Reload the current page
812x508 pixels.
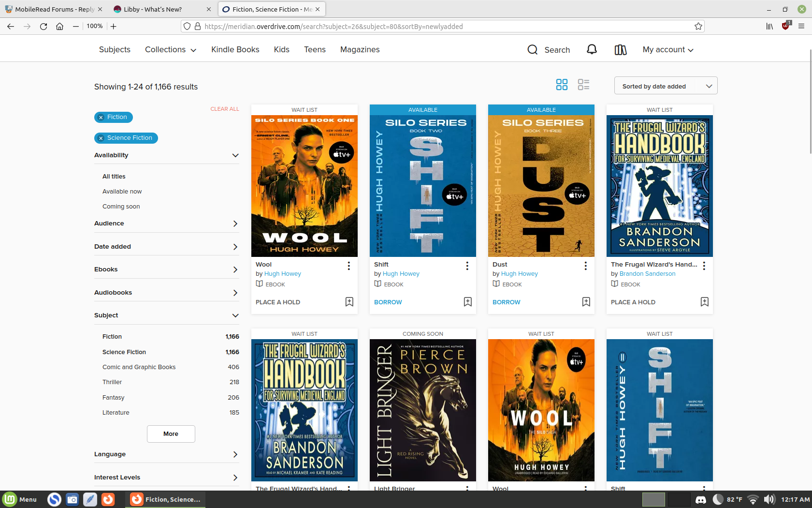click(43, 27)
